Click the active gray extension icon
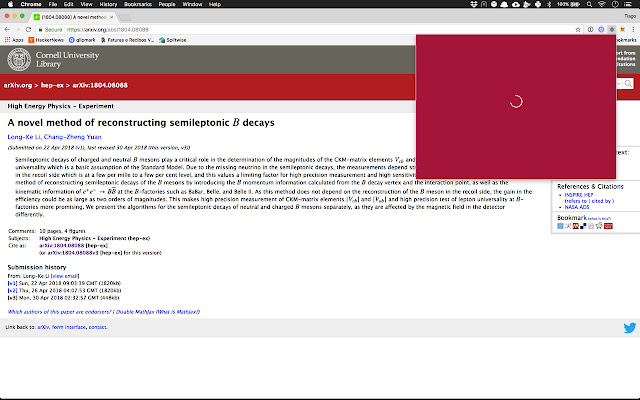 (611, 29)
